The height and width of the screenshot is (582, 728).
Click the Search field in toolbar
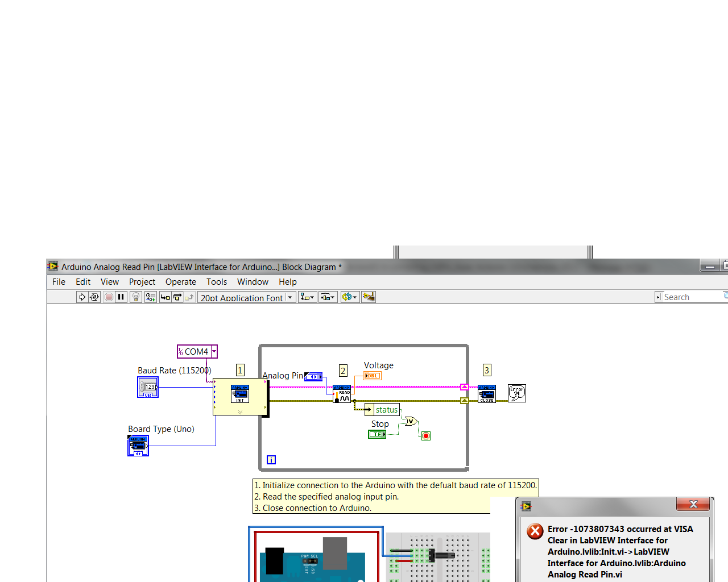coord(694,297)
